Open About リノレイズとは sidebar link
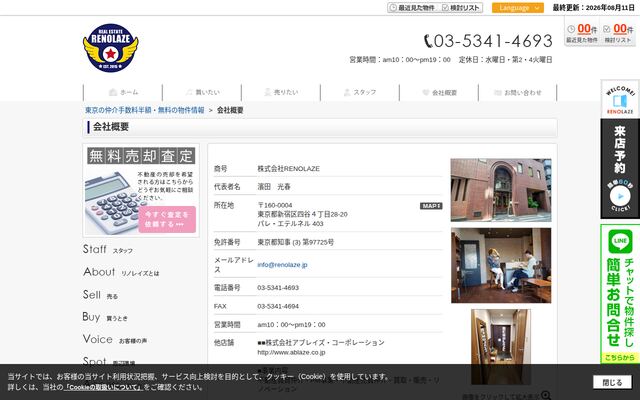This screenshot has width=640, height=400. (121, 272)
